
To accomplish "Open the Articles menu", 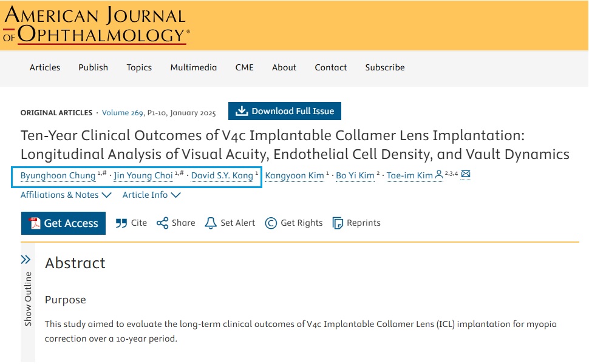I will pos(45,67).
